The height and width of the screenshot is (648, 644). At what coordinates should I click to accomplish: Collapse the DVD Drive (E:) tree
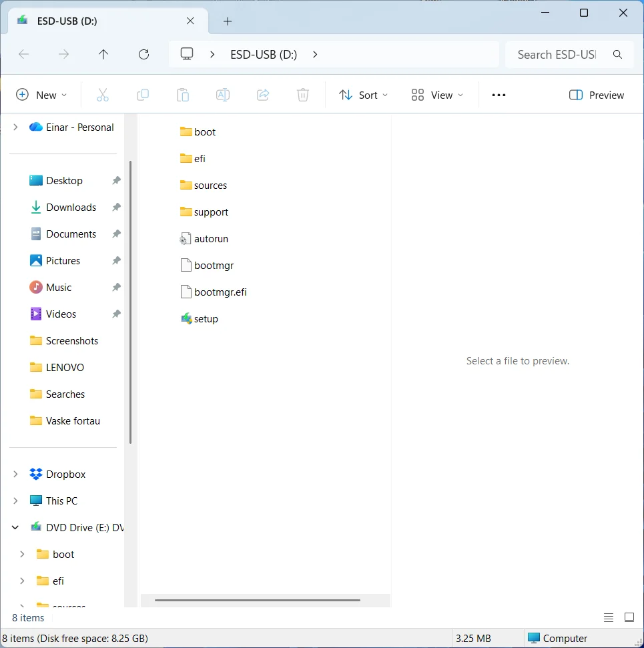tap(15, 527)
